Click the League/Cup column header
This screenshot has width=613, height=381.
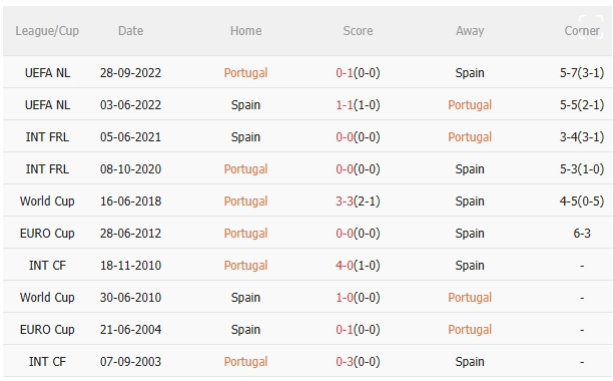pyautogui.click(x=47, y=30)
